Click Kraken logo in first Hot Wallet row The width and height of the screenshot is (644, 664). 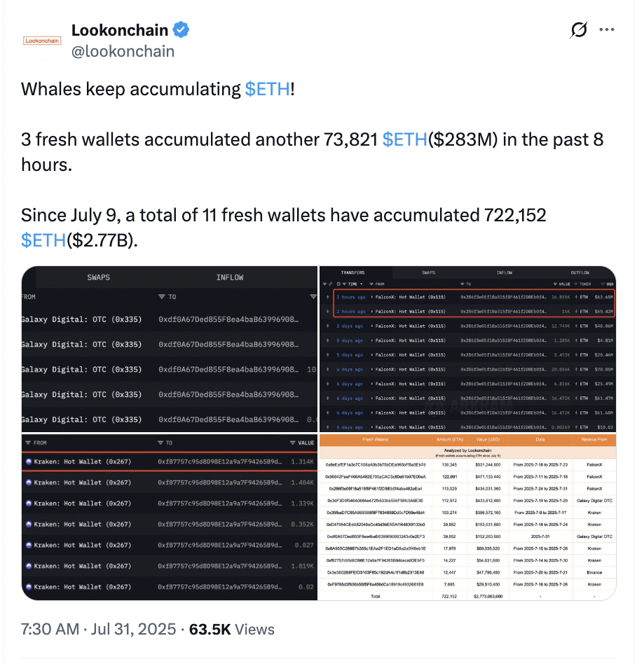tap(29, 462)
